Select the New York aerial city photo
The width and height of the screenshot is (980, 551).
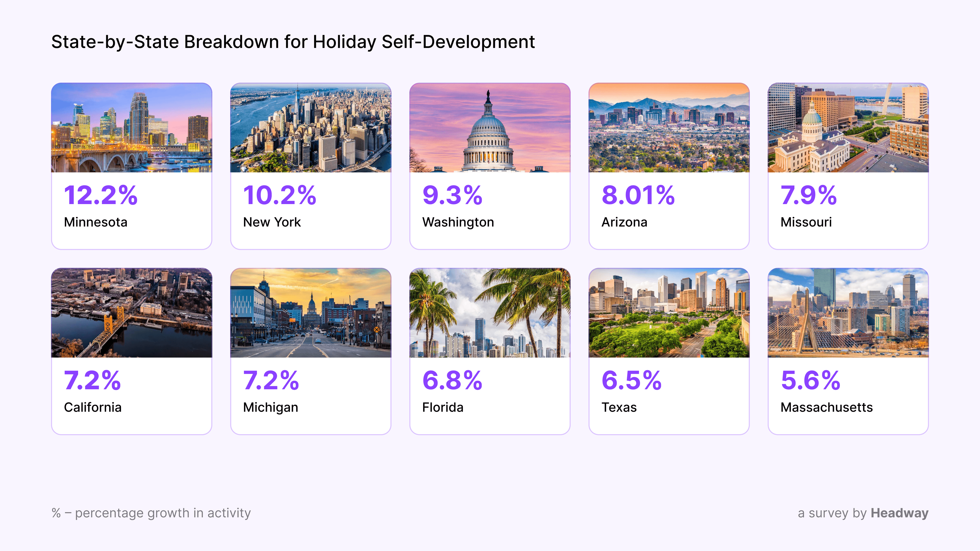(x=310, y=128)
